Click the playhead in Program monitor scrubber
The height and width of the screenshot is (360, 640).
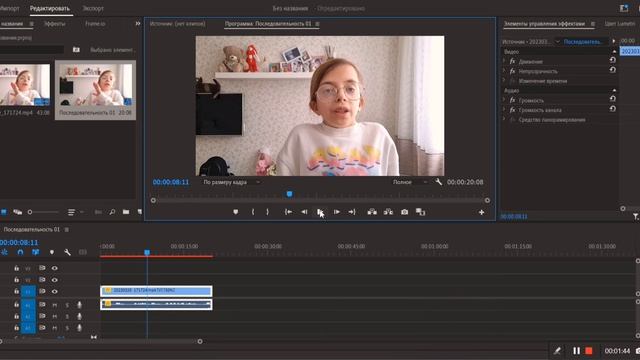point(289,194)
